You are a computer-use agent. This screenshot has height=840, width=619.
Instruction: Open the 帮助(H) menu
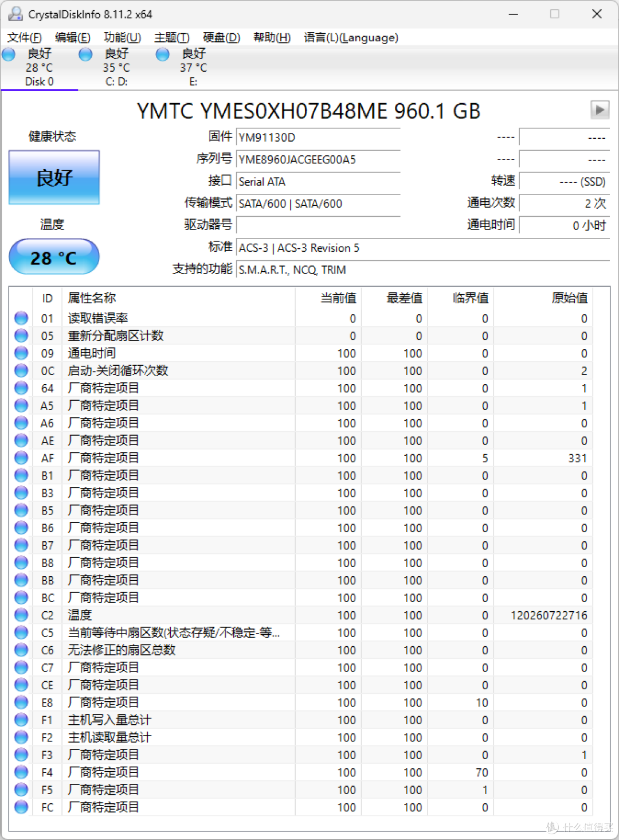point(272,38)
